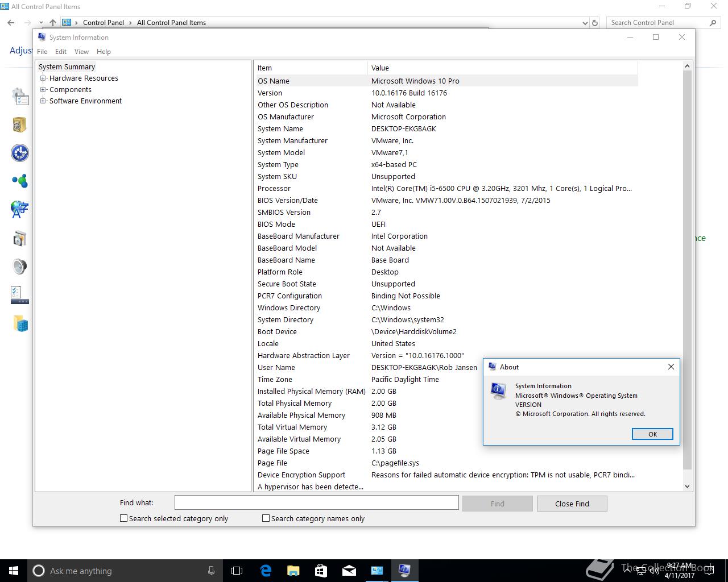728x582 pixels.
Task: Open the File menu in System Information
Action: 42,52
